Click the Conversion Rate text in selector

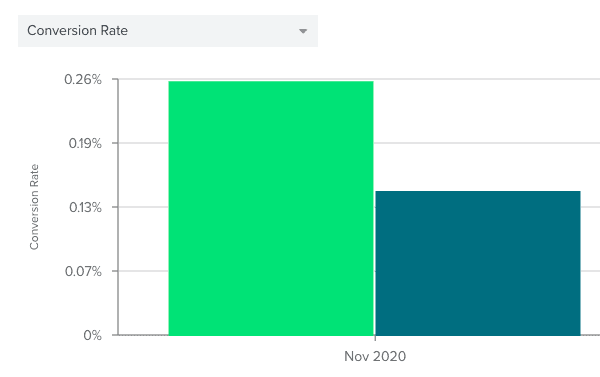click(77, 31)
